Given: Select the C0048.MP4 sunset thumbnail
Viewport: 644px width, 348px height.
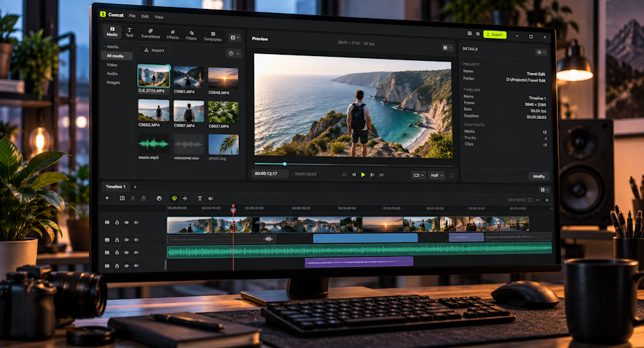Looking at the screenshot, I should click(x=223, y=78).
